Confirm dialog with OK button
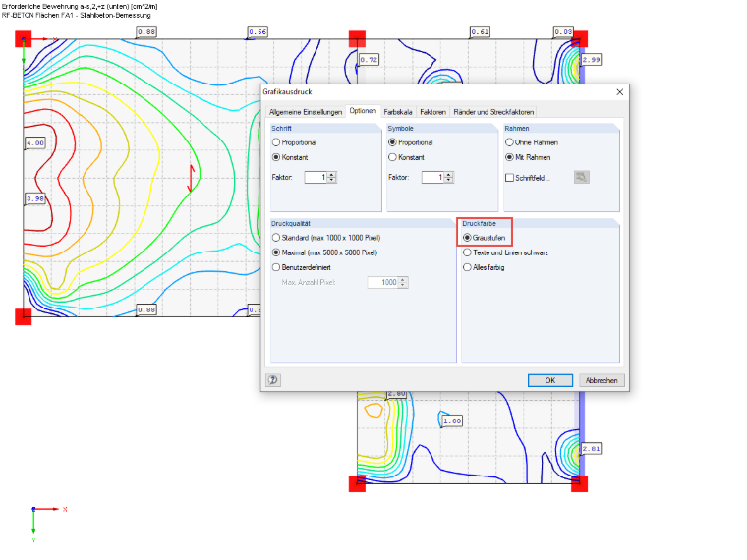The height and width of the screenshot is (560, 747). point(550,380)
